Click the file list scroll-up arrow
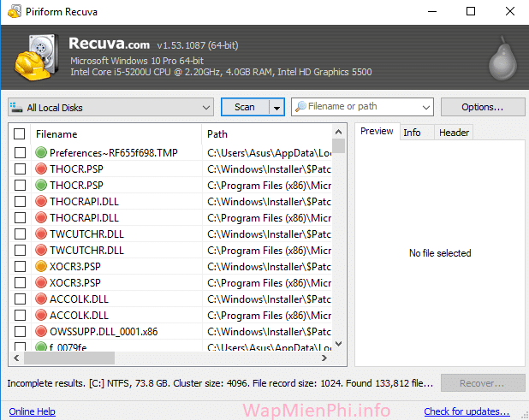 pos(338,132)
